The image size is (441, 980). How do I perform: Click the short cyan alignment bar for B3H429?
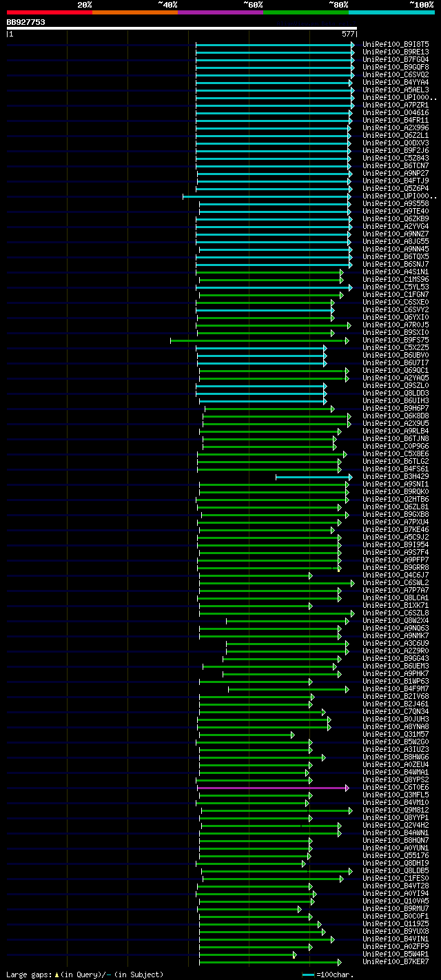click(314, 476)
